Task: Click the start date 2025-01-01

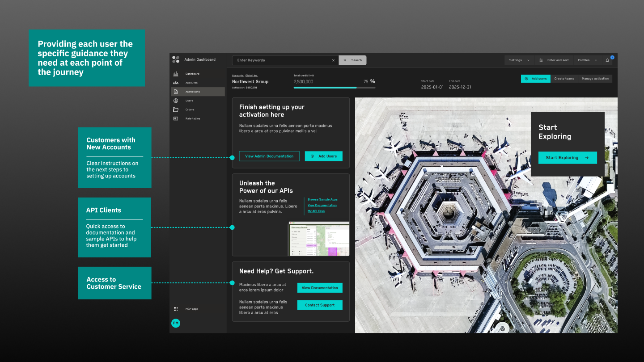Action: (x=432, y=87)
